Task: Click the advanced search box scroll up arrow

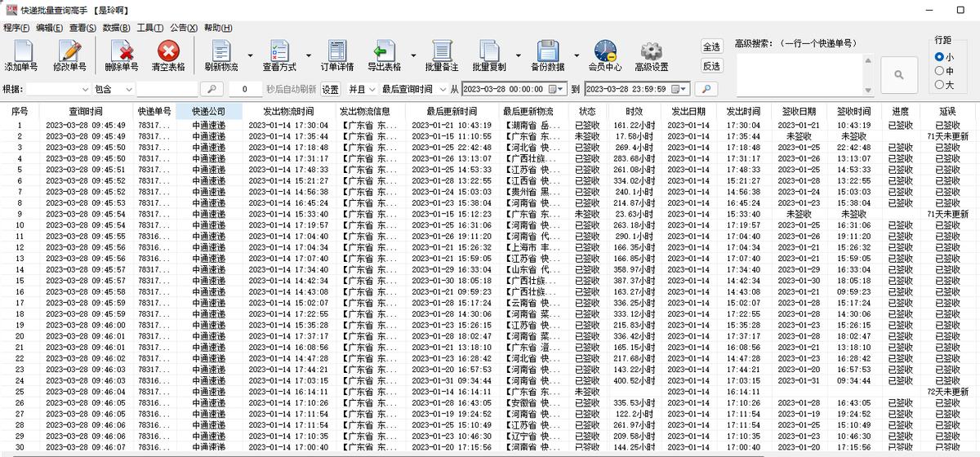Action: [x=870, y=60]
